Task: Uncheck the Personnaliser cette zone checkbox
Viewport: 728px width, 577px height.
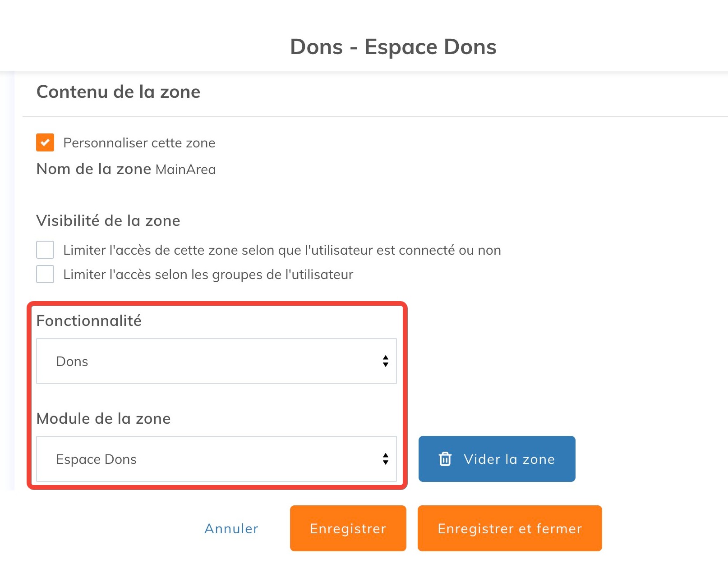Action: pyautogui.click(x=45, y=142)
